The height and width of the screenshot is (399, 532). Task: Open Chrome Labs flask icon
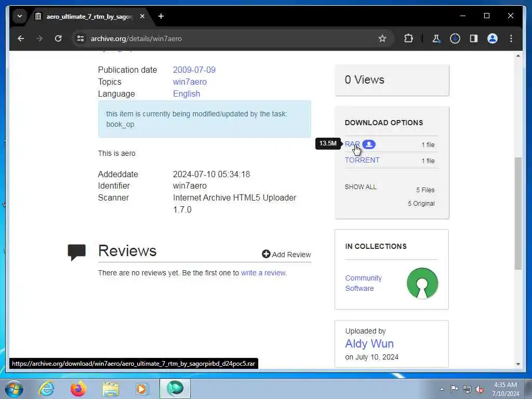(x=436, y=38)
